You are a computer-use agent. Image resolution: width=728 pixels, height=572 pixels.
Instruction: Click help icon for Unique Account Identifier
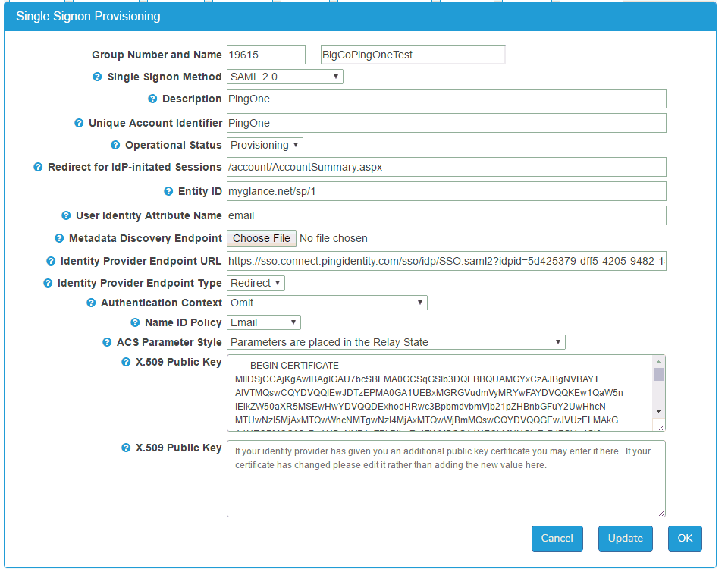(79, 123)
